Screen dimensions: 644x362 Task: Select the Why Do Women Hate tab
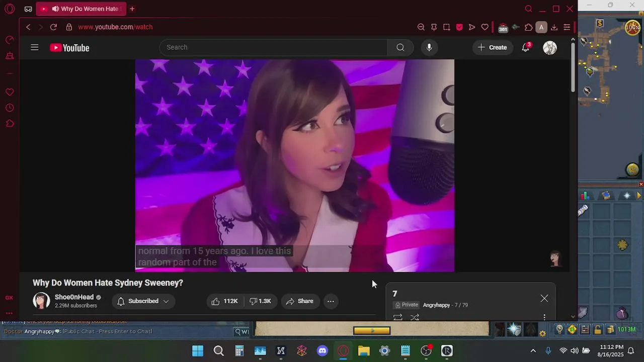[81, 9]
